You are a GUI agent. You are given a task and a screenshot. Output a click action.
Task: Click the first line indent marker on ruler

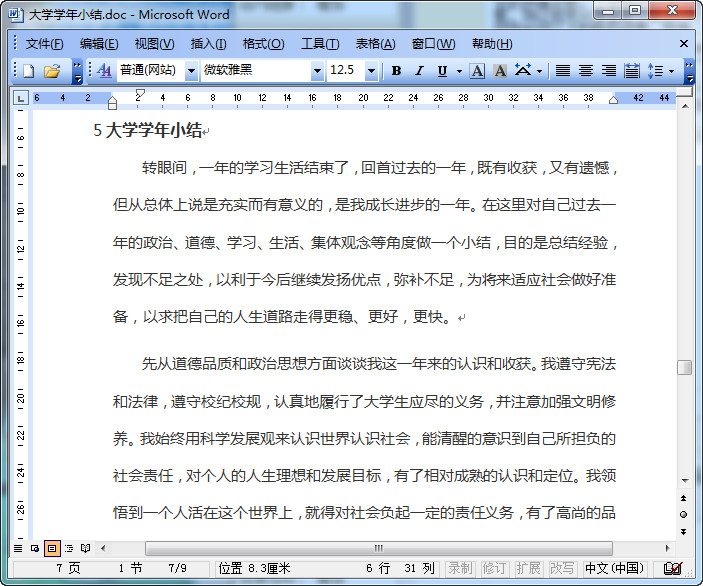pos(140,93)
